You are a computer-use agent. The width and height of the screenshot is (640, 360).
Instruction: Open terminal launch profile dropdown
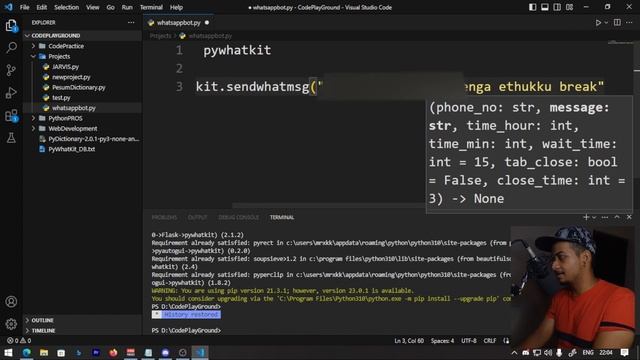click(594, 218)
